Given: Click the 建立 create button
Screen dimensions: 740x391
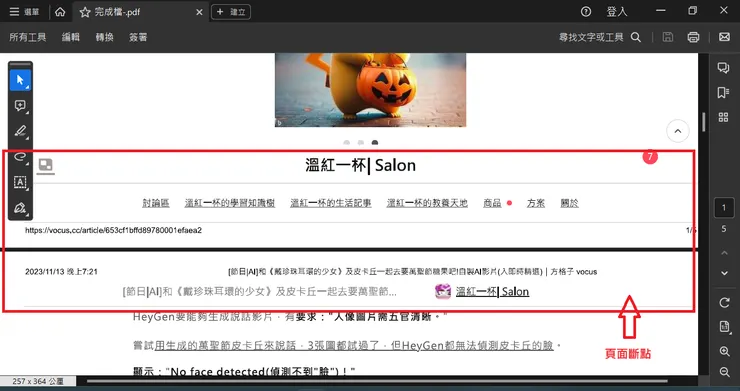Looking at the screenshot, I should (231, 12).
